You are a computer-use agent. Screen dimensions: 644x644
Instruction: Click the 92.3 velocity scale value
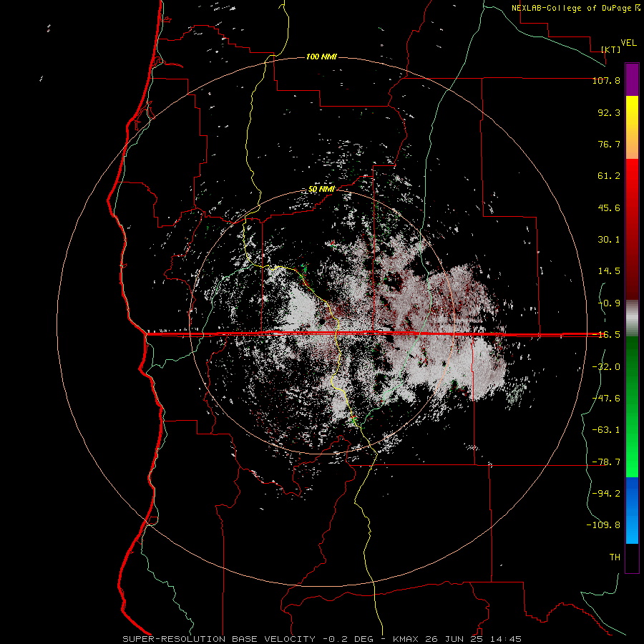tap(609, 112)
